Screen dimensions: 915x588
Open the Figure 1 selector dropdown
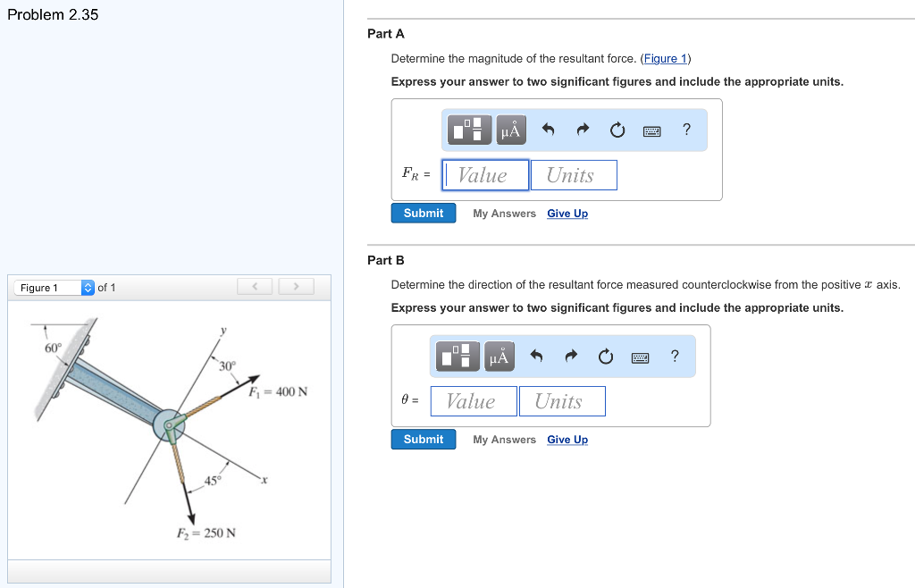(54, 288)
